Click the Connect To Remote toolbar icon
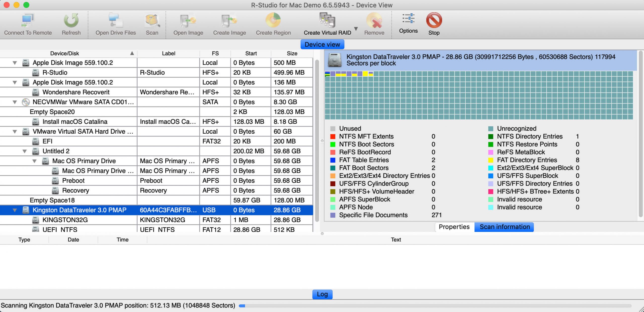 [28, 20]
